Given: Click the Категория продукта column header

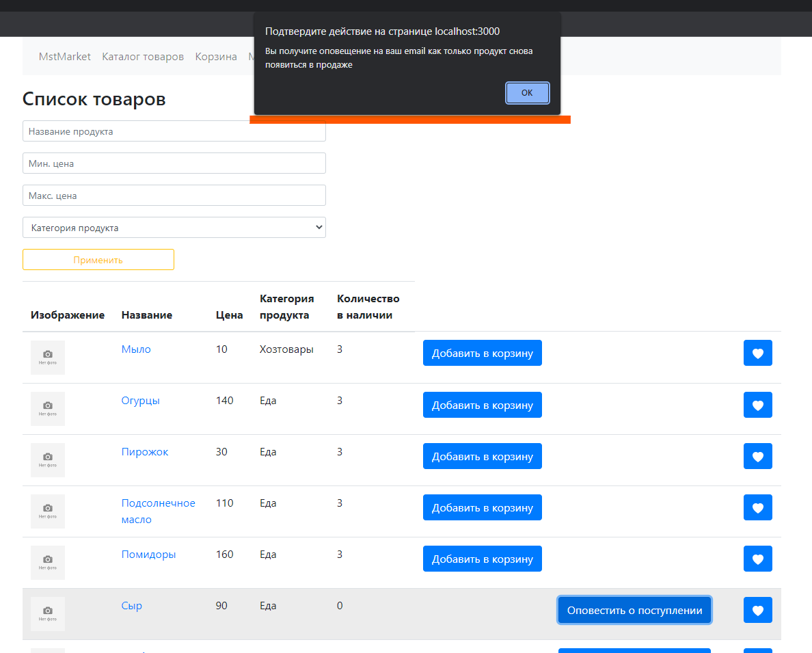Looking at the screenshot, I should point(287,307).
